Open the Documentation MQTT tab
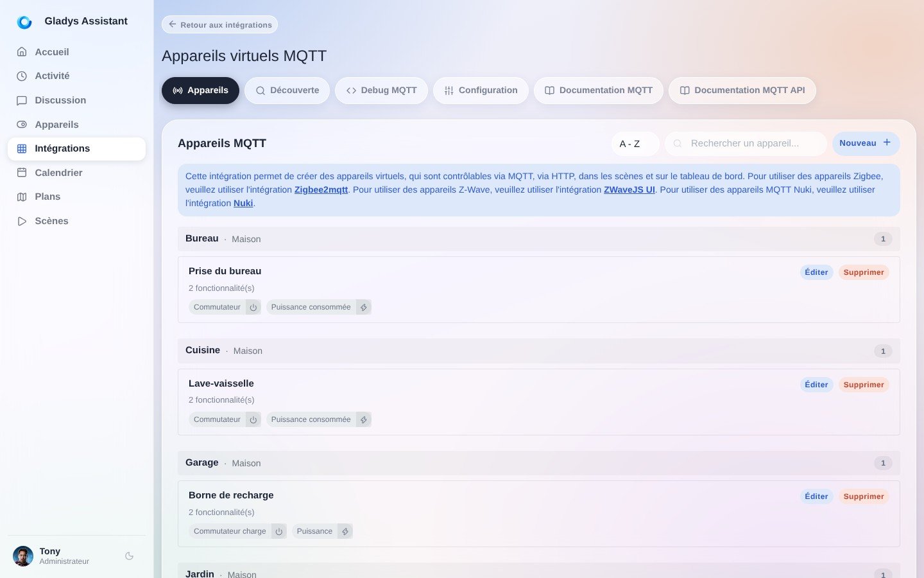 click(599, 91)
